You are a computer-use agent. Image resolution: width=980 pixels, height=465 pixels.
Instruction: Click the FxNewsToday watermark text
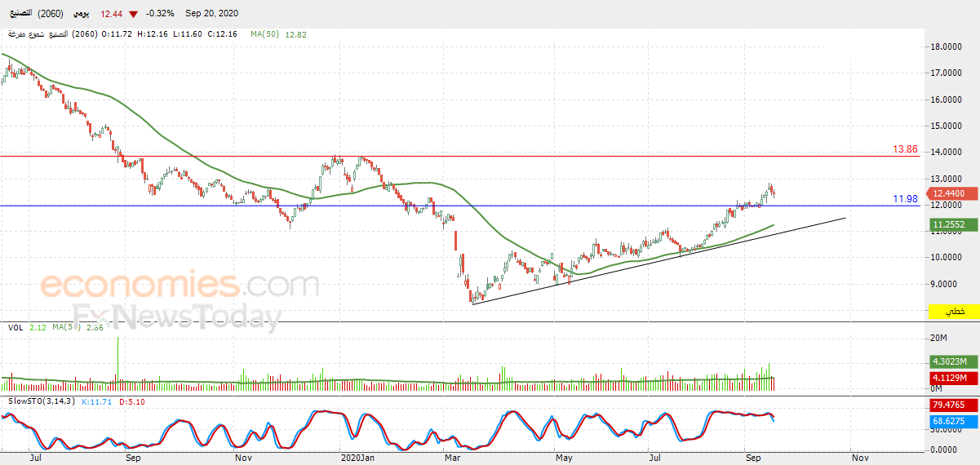click(177, 316)
